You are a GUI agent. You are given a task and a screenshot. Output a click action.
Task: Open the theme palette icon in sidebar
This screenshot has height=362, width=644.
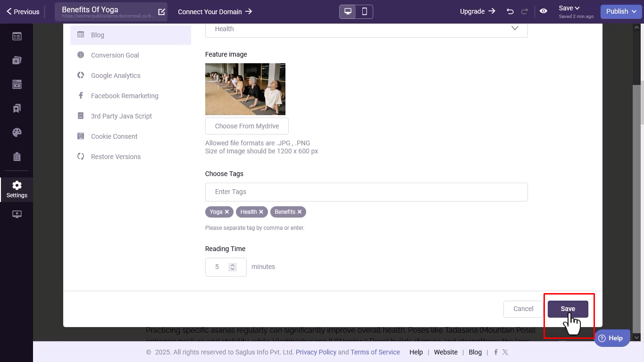pyautogui.click(x=17, y=133)
